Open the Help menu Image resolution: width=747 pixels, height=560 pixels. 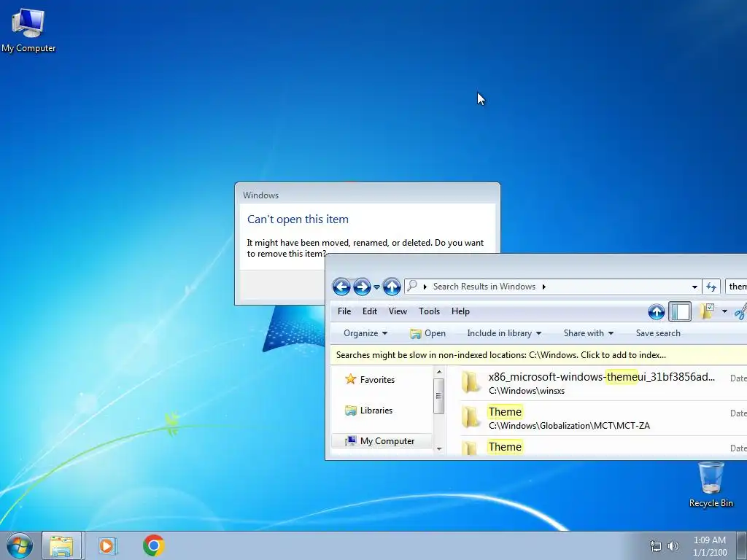pos(460,311)
